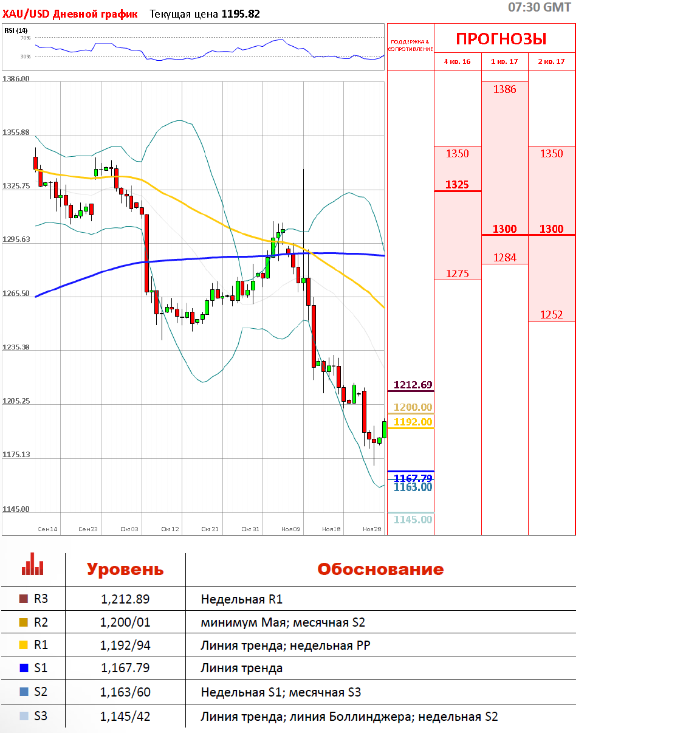The width and height of the screenshot is (700, 733).
Task: Open the 4 кв. 16 forecast column header
Action: [x=457, y=61]
